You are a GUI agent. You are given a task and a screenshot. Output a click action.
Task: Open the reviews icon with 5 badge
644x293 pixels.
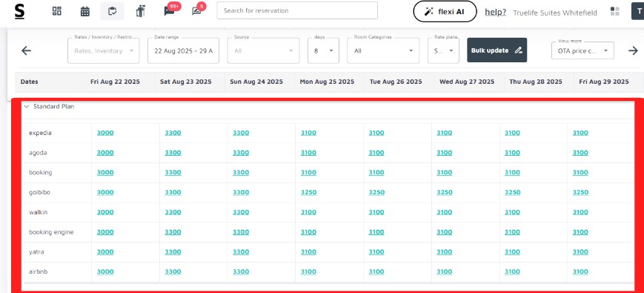[196, 11]
